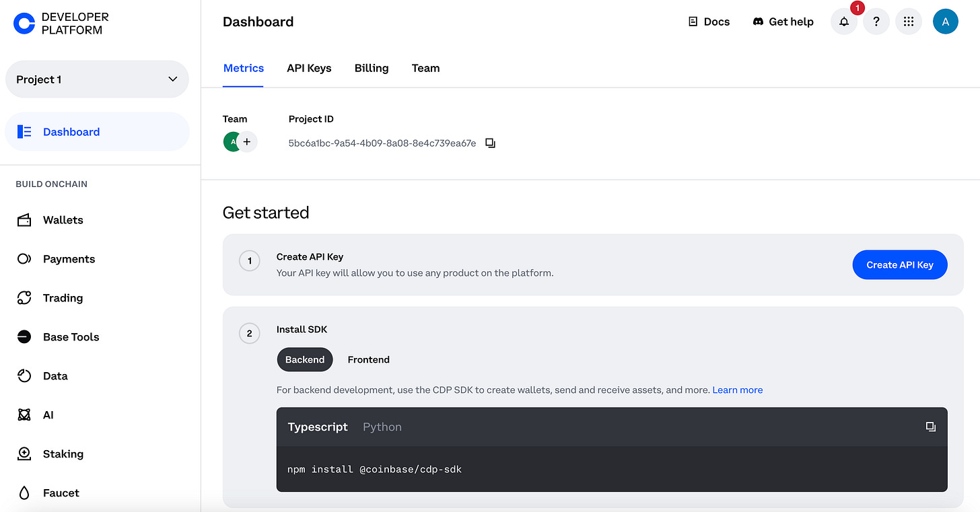Click the Payments toggle-shaped icon

(24, 259)
